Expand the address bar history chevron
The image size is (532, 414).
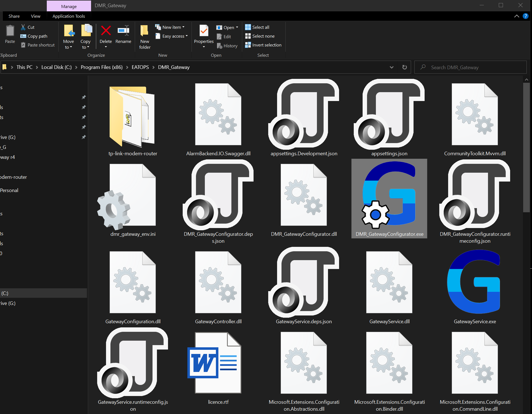tap(391, 67)
